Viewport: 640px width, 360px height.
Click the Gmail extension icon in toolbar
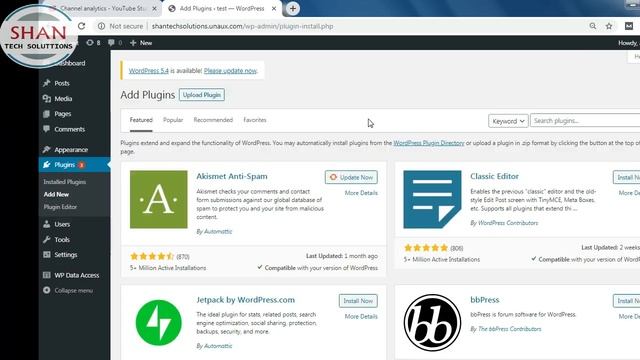coord(629,26)
